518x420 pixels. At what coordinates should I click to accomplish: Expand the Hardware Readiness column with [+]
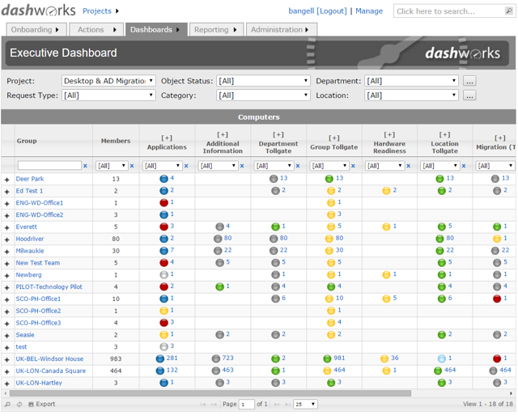coord(389,134)
